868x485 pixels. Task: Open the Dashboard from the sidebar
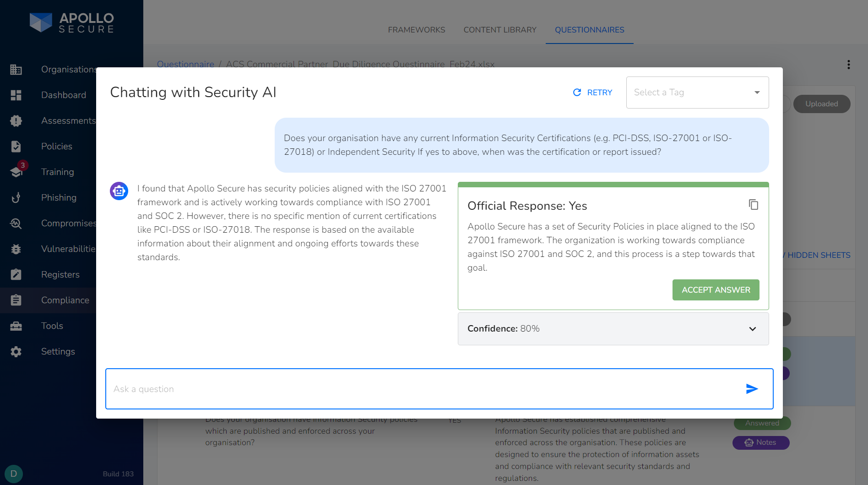coord(16,95)
